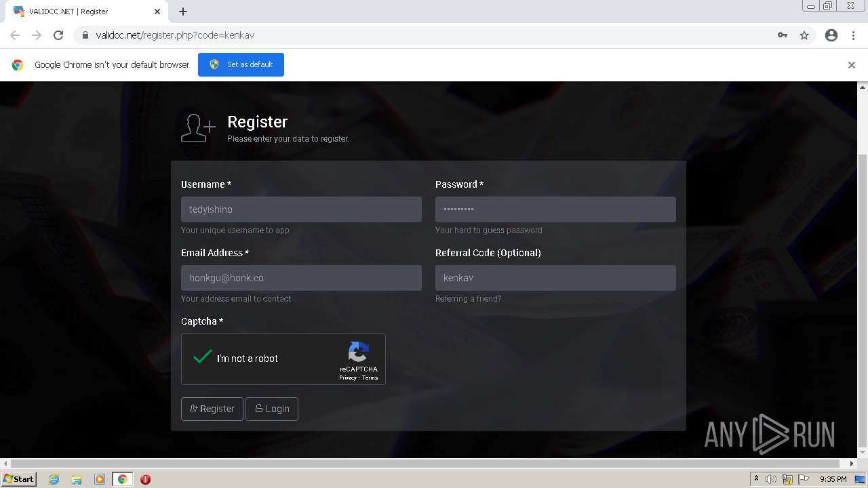Click the 'Your hard to guess password' hint
The image size is (868, 488).
coord(489,230)
